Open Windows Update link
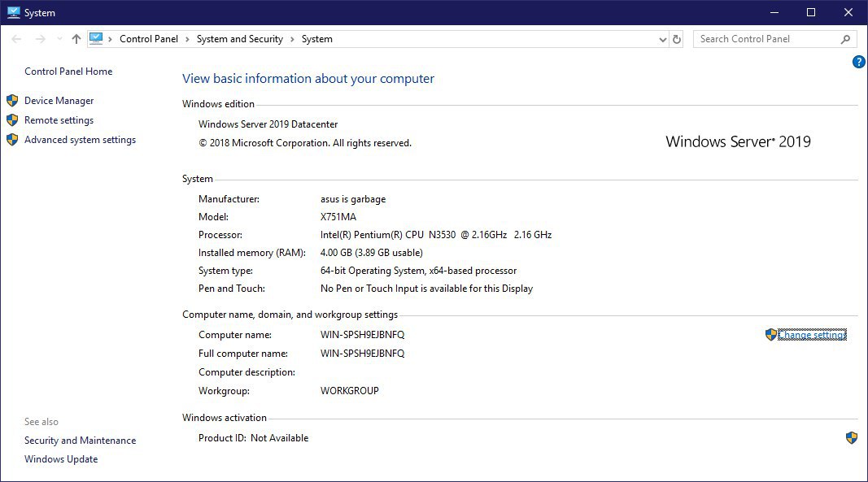The width and height of the screenshot is (868, 482). tap(61, 459)
